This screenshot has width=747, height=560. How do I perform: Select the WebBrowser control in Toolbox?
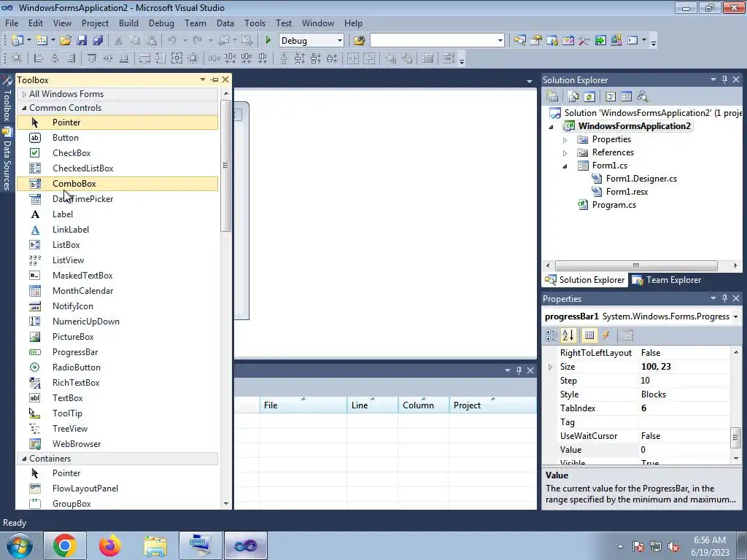pyautogui.click(x=117, y=444)
